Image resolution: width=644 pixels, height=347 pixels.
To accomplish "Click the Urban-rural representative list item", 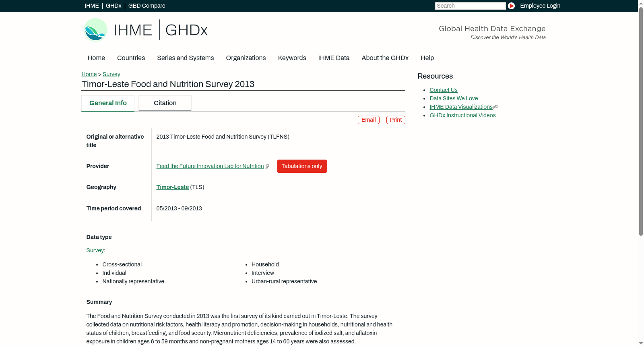I will 284,282.
